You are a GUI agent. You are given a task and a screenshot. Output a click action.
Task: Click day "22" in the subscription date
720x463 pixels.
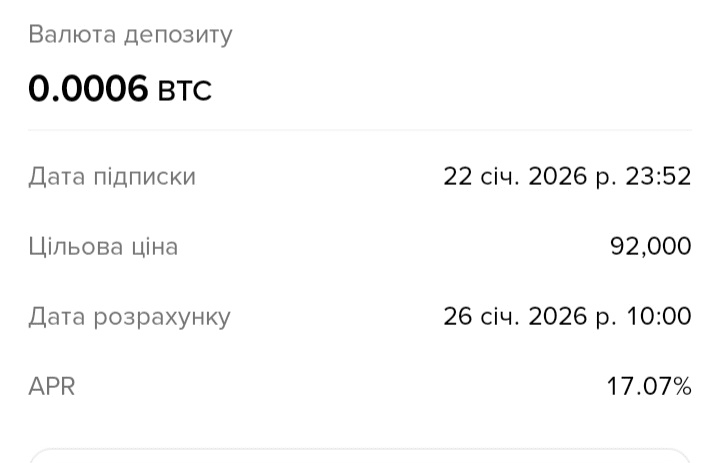point(457,177)
